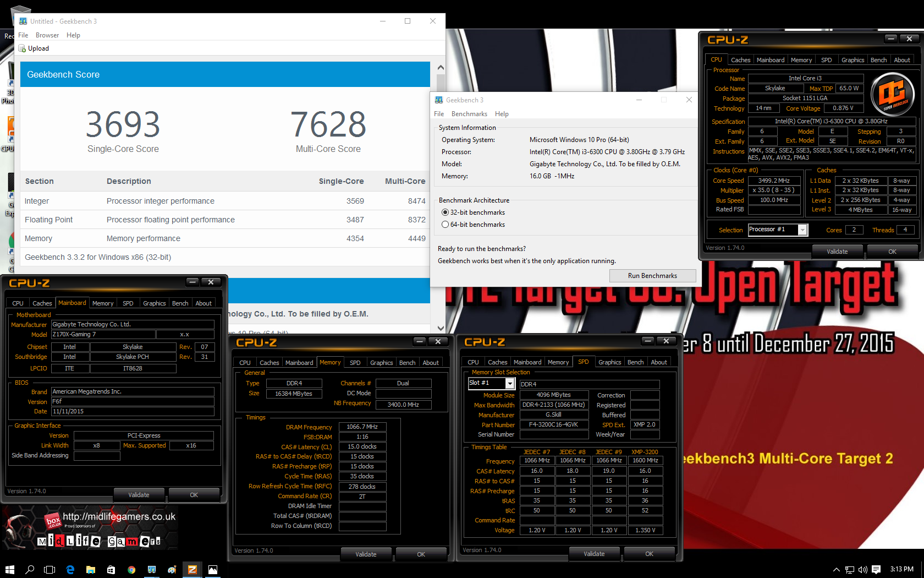Click the Upload icon in Geekbench toolbar

[22, 48]
